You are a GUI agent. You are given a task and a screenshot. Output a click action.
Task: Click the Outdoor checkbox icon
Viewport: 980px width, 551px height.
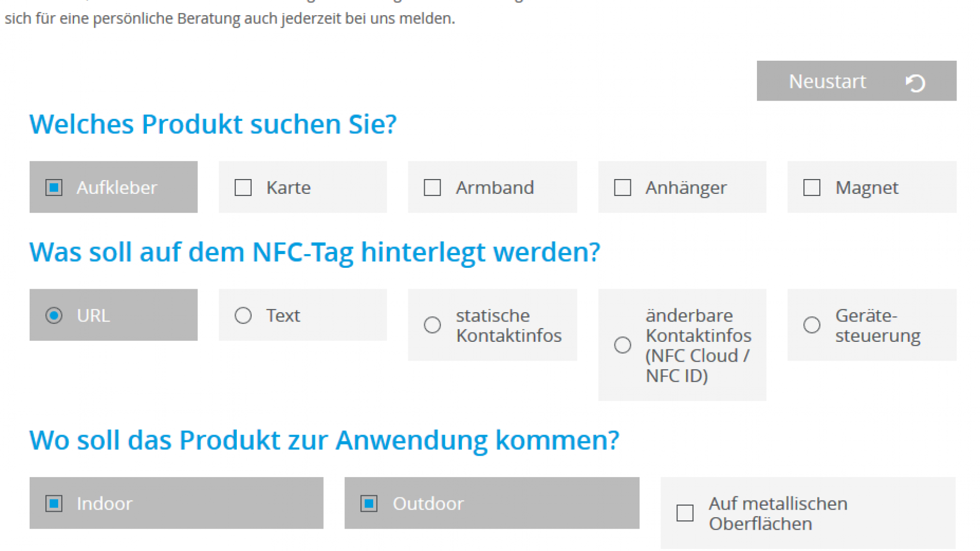coord(367,503)
